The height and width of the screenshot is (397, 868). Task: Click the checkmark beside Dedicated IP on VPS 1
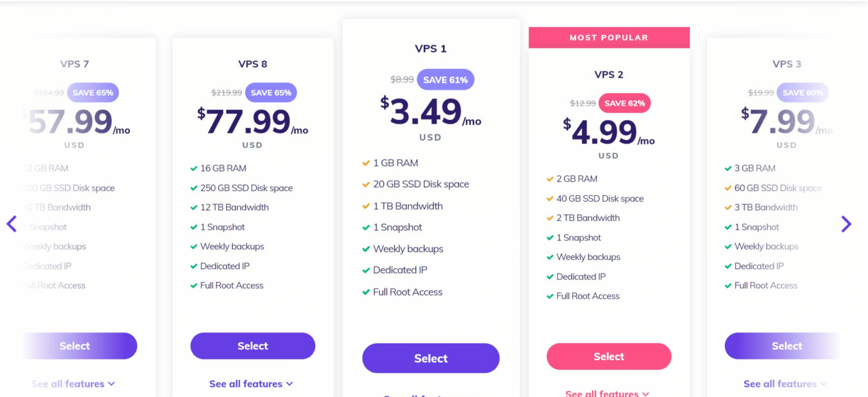click(x=366, y=270)
